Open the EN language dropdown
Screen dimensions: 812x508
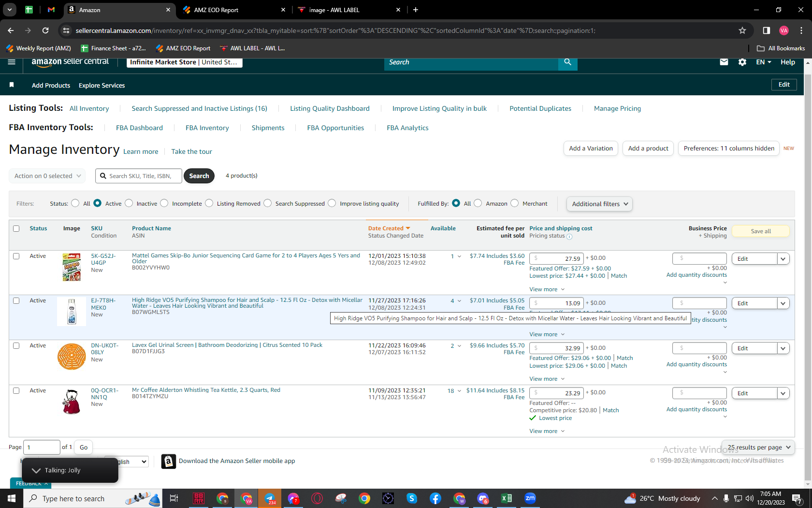(764, 62)
